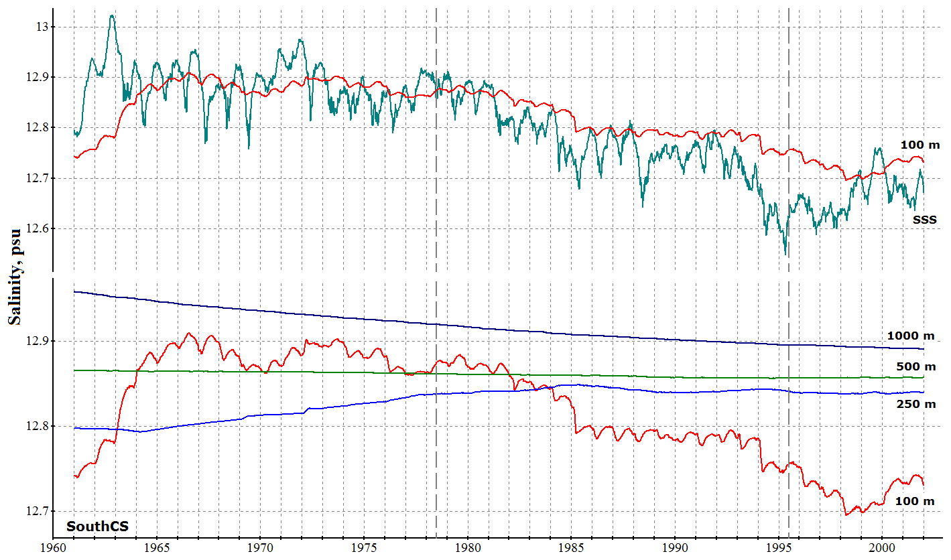Click the SSS curve's lowest dip near 1995
This screenshot has width=951, height=560.
pos(785,254)
